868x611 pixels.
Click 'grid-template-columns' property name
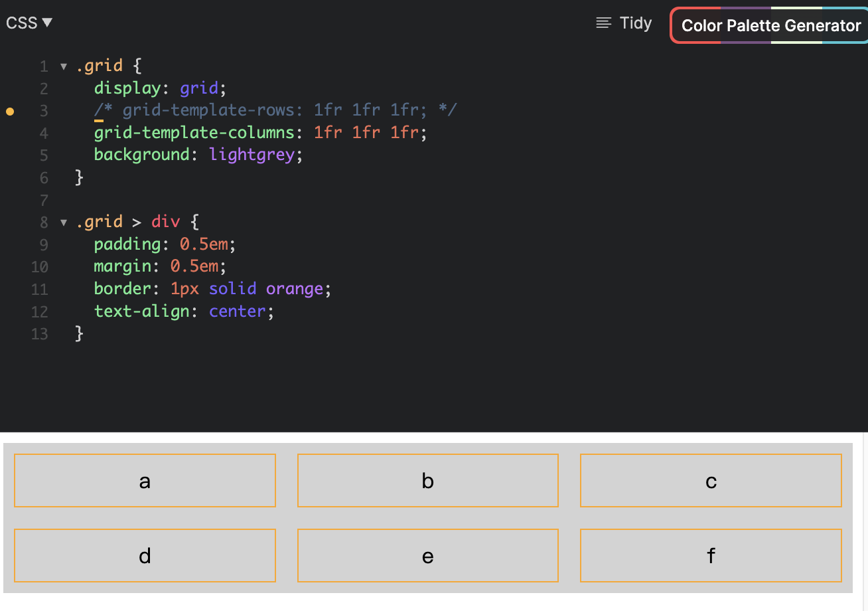[x=194, y=133]
